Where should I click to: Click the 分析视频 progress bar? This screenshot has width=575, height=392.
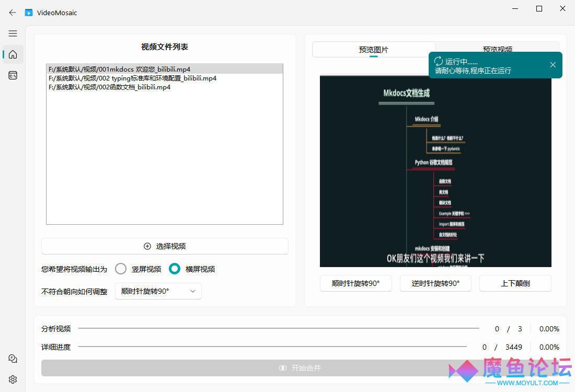click(x=279, y=328)
